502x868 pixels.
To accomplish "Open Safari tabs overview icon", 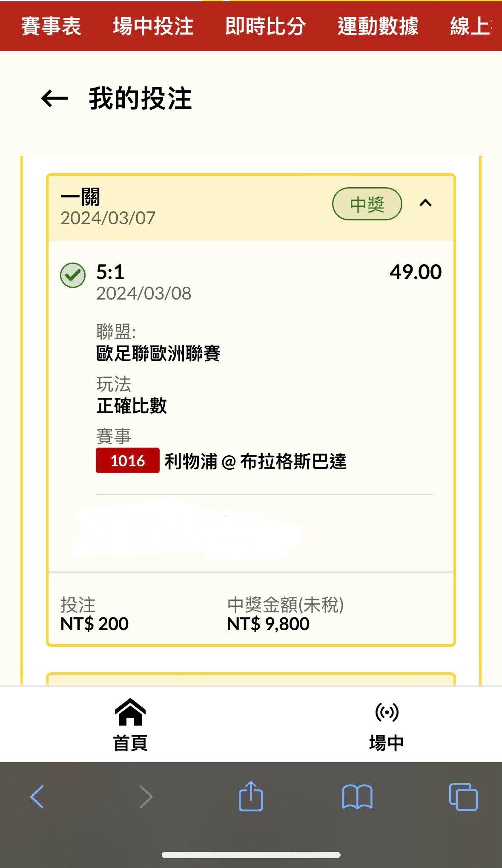I will click(x=463, y=797).
